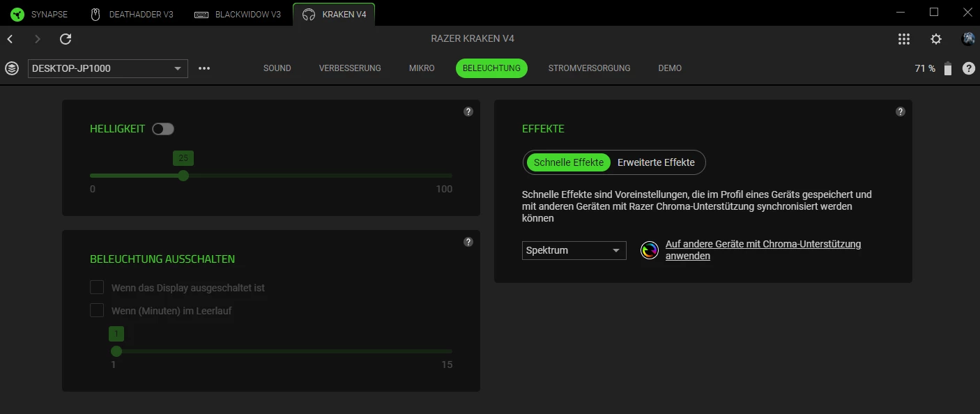Select Schnelle Effekte mode
The width and height of the screenshot is (980, 414).
tap(569, 162)
